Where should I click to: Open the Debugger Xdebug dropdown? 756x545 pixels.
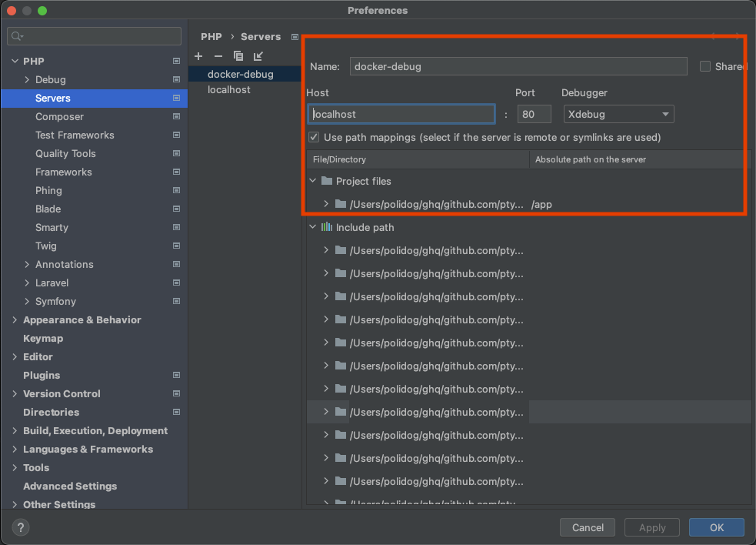pyautogui.click(x=618, y=114)
